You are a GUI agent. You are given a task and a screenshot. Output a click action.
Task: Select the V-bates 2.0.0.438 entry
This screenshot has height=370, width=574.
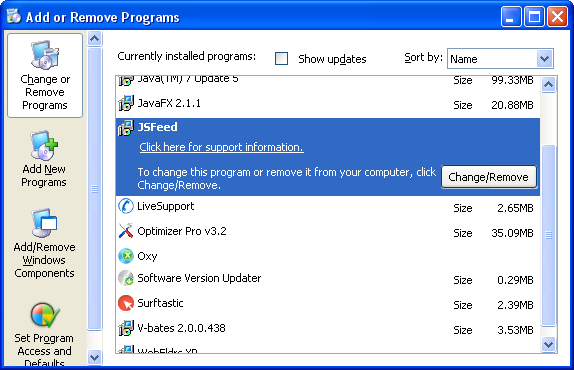pyautogui.click(x=328, y=329)
